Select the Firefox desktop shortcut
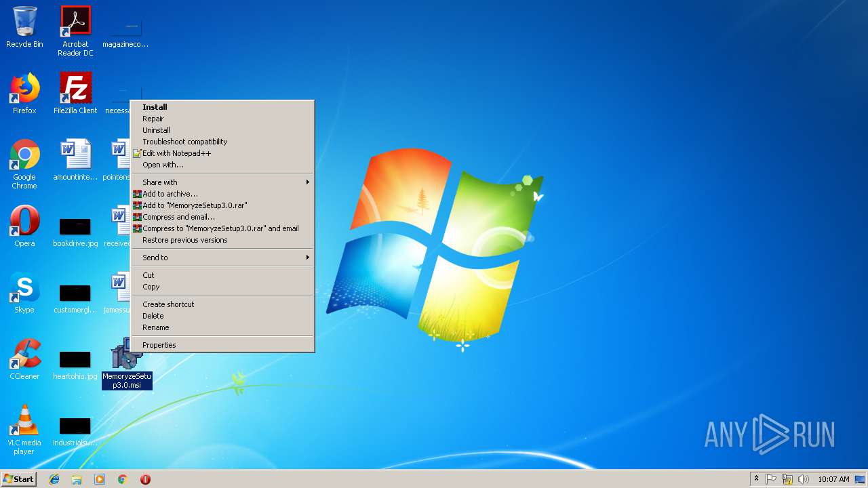 pyautogui.click(x=24, y=94)
